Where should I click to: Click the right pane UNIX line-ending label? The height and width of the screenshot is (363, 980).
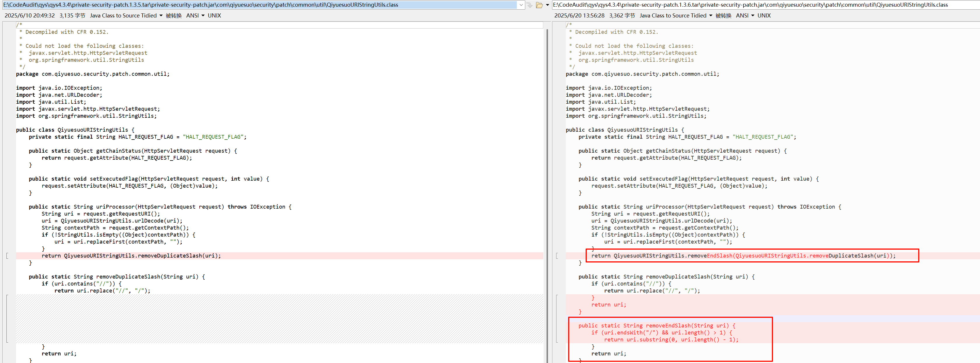(764, 15)
